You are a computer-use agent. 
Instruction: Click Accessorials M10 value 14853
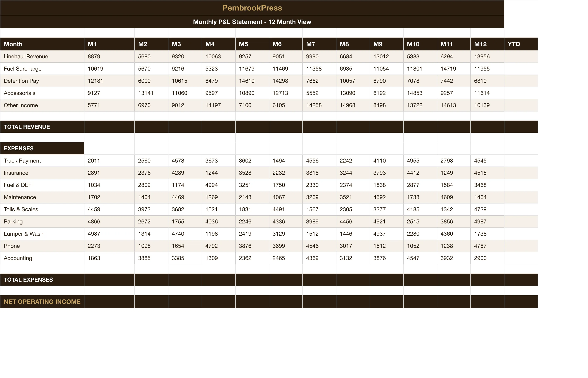(x=420, y=93)
